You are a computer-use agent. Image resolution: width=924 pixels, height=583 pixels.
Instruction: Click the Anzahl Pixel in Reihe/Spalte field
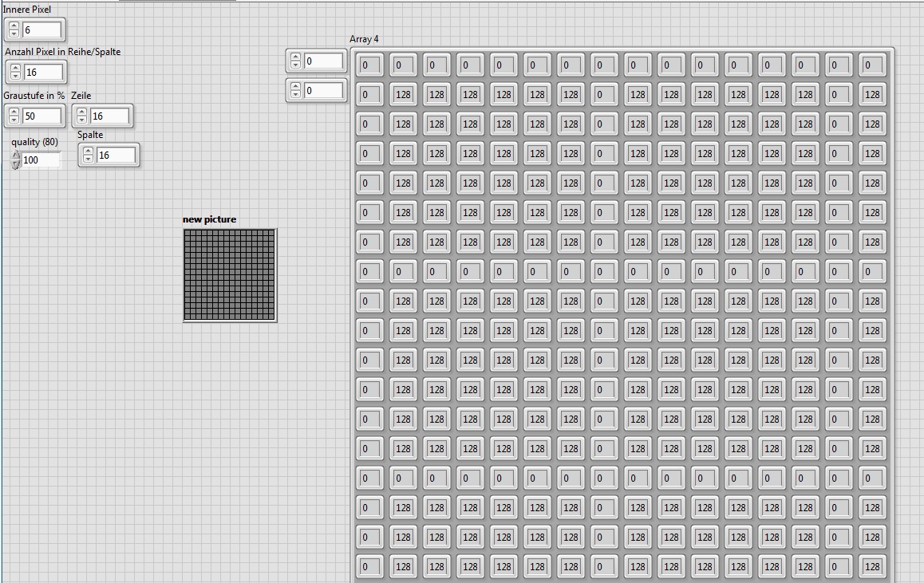[43, 73]
